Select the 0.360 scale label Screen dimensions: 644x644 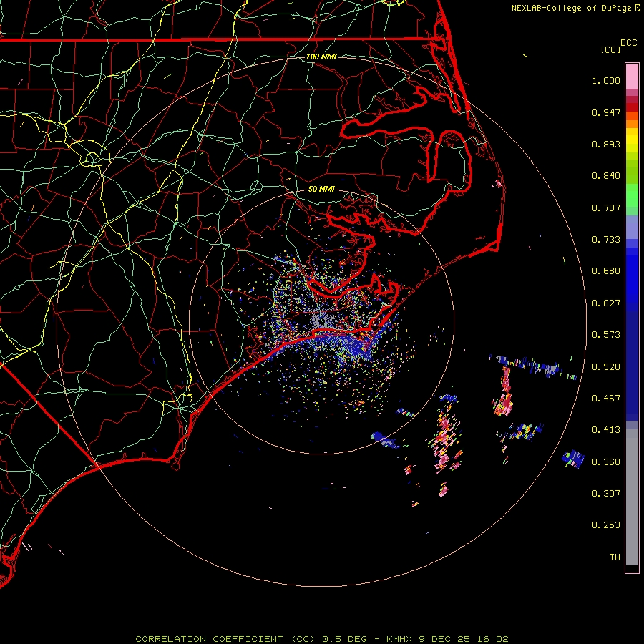click(x=606, y=462)
